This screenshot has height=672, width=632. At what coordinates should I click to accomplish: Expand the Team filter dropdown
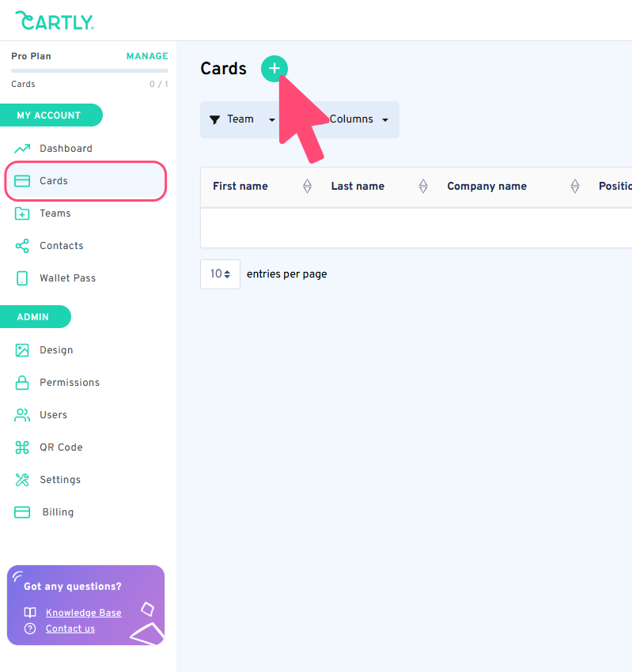click(242, 119)
